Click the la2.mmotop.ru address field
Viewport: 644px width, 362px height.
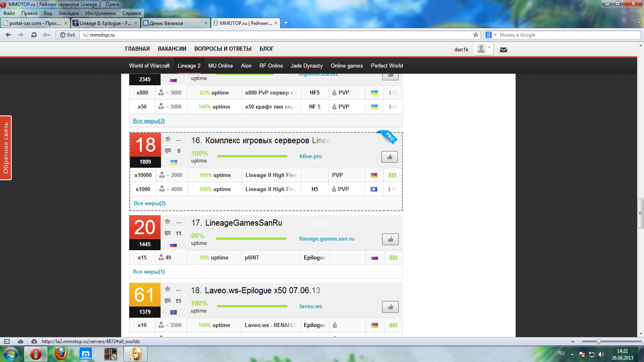(x=276, y=35)
